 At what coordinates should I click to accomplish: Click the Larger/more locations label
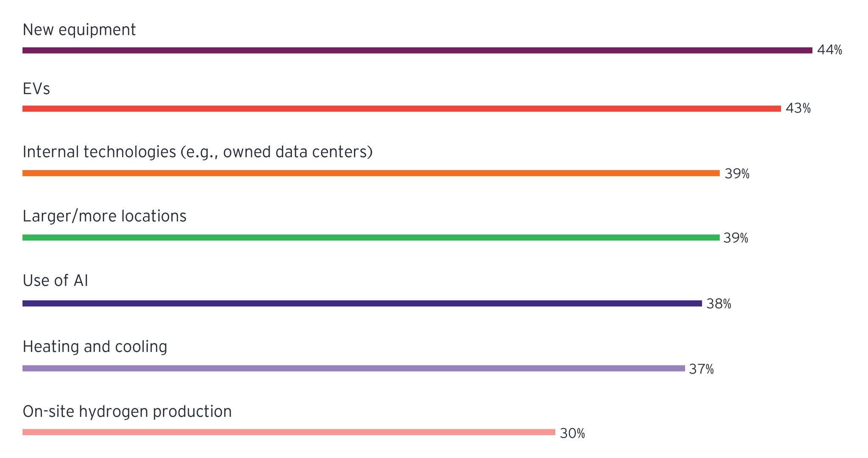pyautogui.click(x=104, y=216)
